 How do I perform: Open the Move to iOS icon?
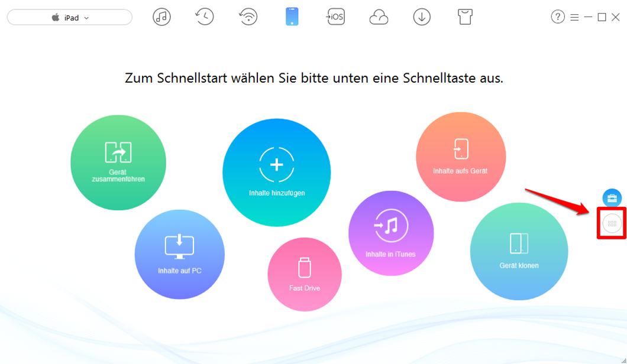(335, 17)
